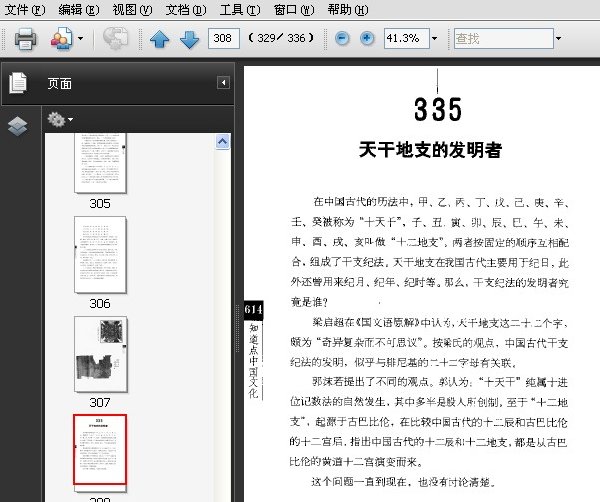Click the page number field showing 308
The image size is (600, 502).
tap(224, 38)
